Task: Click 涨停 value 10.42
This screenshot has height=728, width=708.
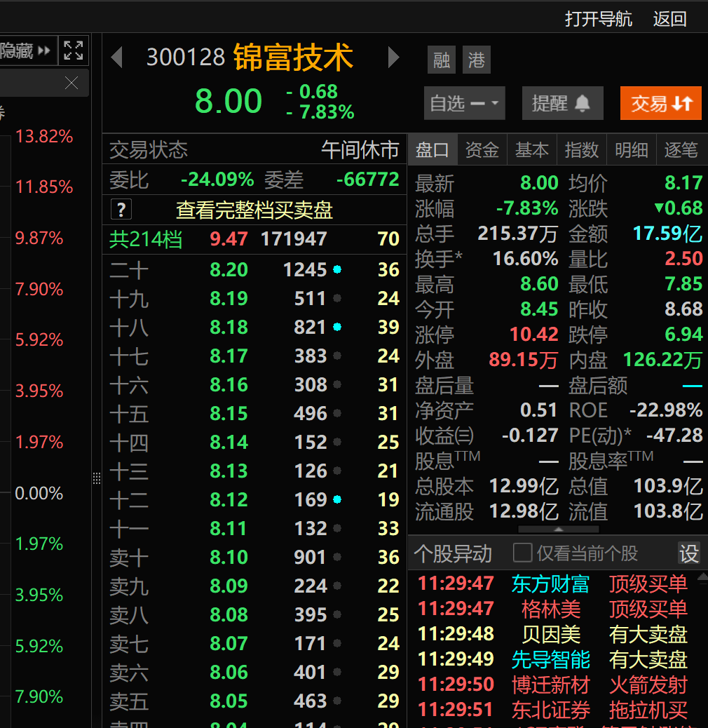Action: pyautogui.click(x=534, y=334)
